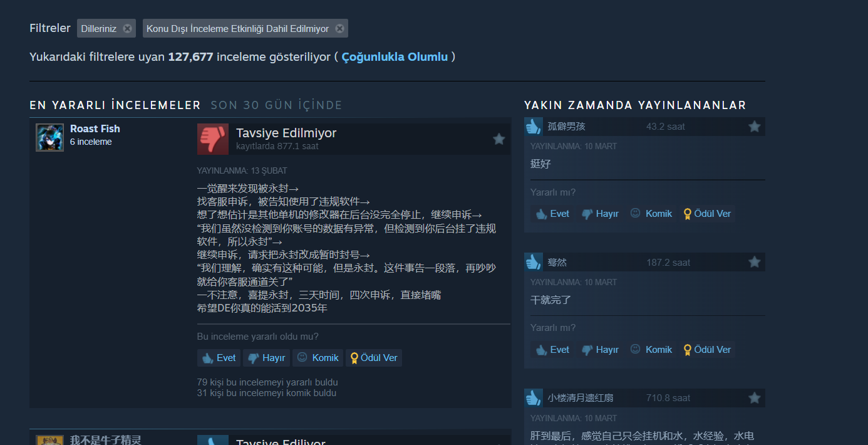Screen dimensions: 868x445
Task: Mark Roast Fish's review as Komik
Action: 318,358
